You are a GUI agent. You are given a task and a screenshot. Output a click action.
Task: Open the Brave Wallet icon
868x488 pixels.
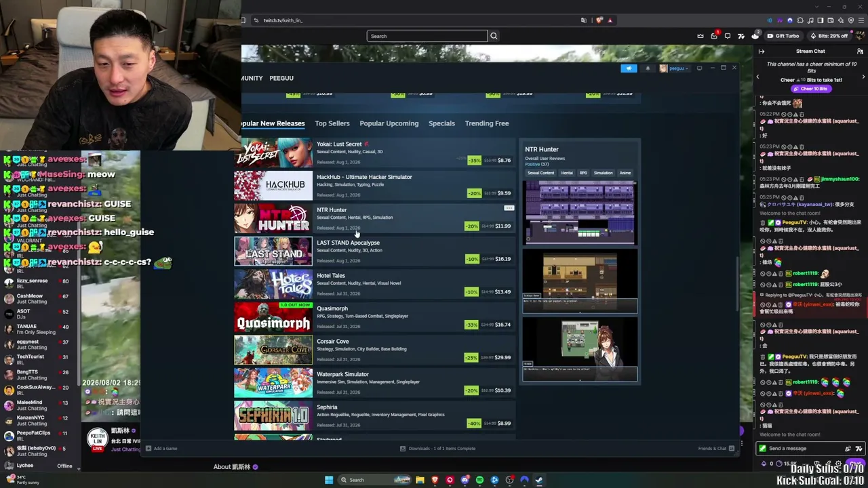coord(831,20)
